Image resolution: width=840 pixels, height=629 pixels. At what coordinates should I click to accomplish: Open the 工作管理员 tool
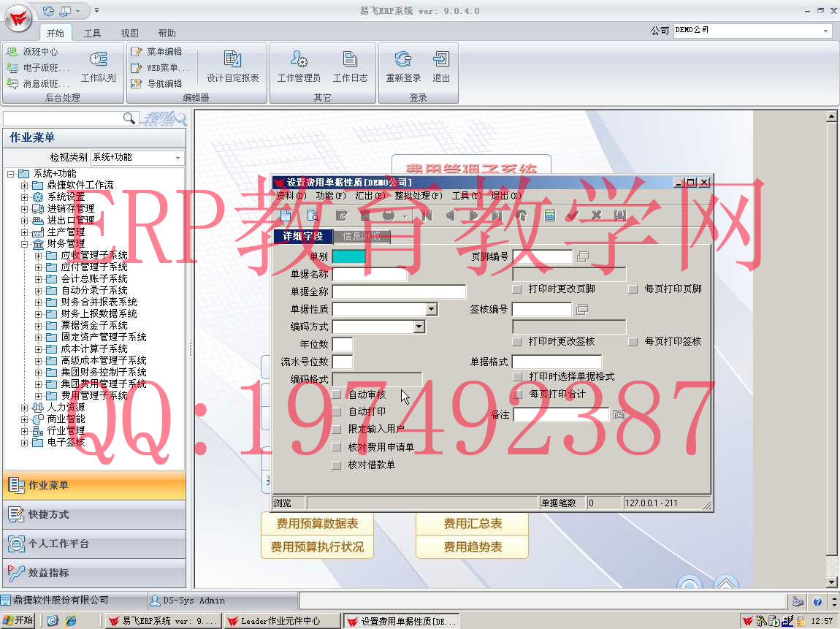point(298,66)
